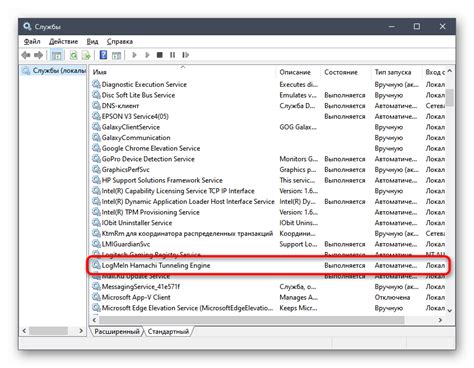
Task: Click gear icon beside Diagnostic Execution Service
Action: (96, 84)
